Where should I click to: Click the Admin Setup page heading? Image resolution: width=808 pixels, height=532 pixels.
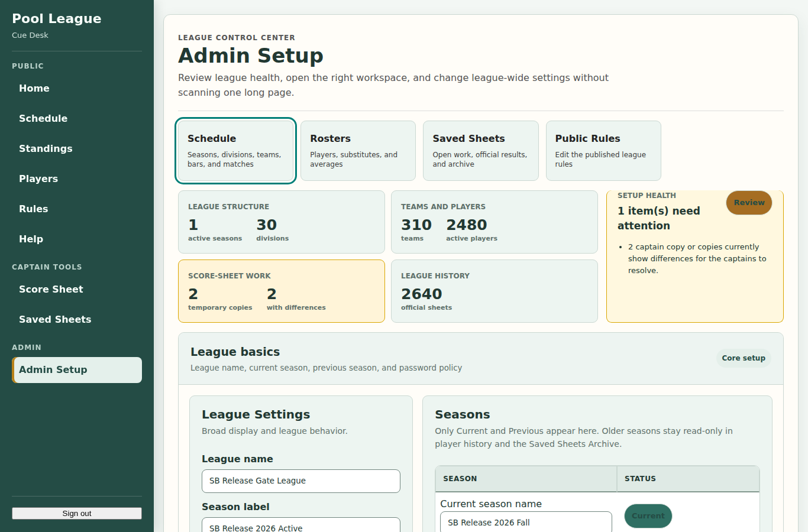click(x=251, y=55)
